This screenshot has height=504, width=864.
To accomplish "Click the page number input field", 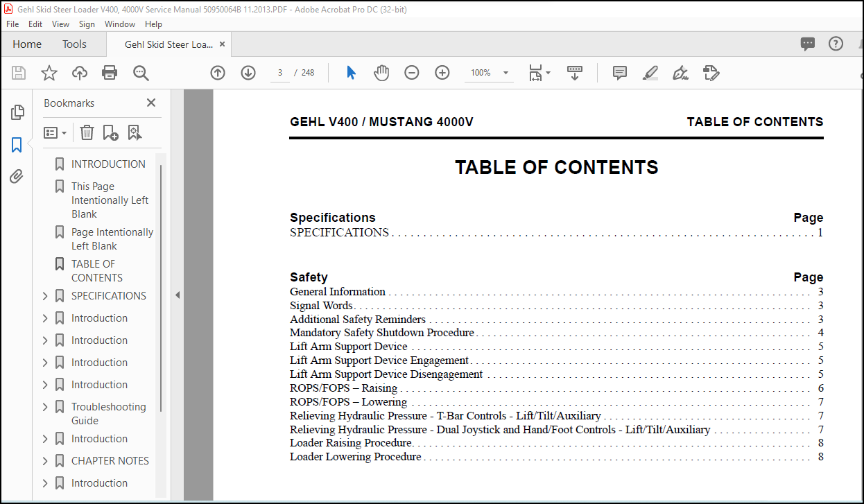I will point(280,73).
